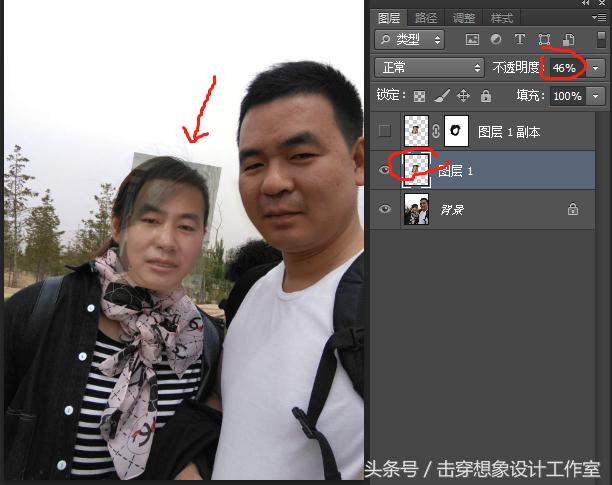Click the 不透明度 label
This screenshot has height=485, width=612.
tap(516, 68)
